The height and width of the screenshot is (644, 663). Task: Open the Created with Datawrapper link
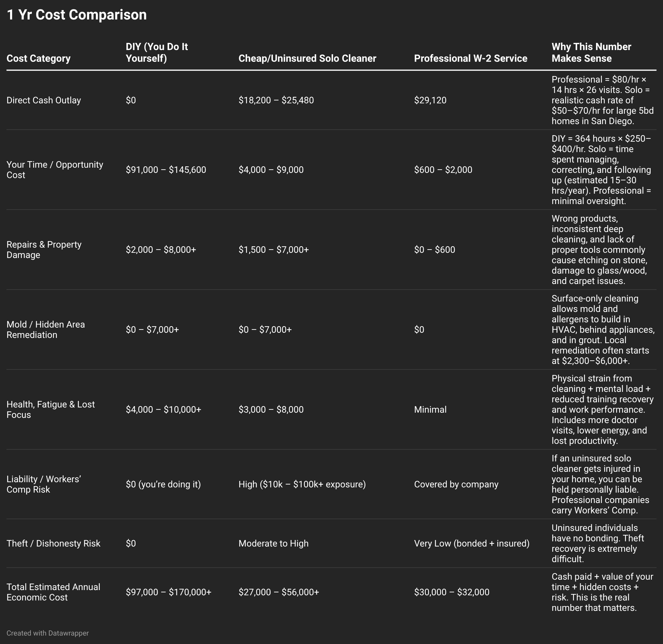48,633
